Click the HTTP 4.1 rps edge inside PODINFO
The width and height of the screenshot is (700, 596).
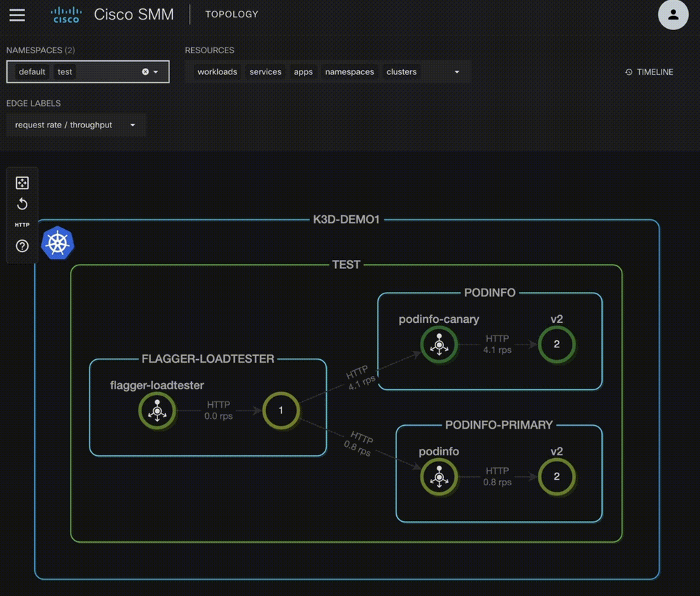(497, 344)
